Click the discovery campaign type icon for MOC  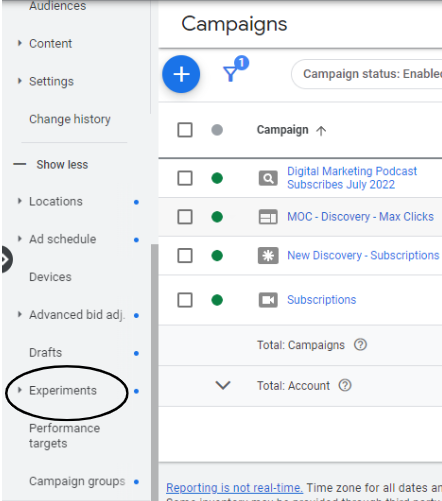tap(268, 217)
